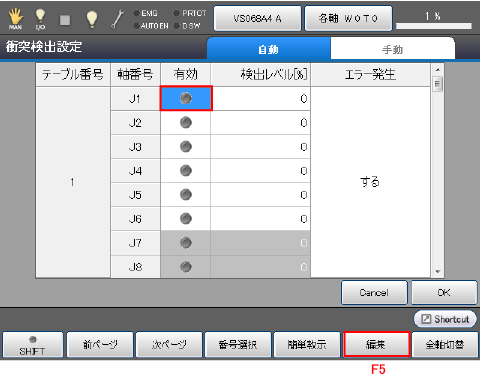
Task: Toggle the 有効 indicator for J7
Action: coord(186,243)
